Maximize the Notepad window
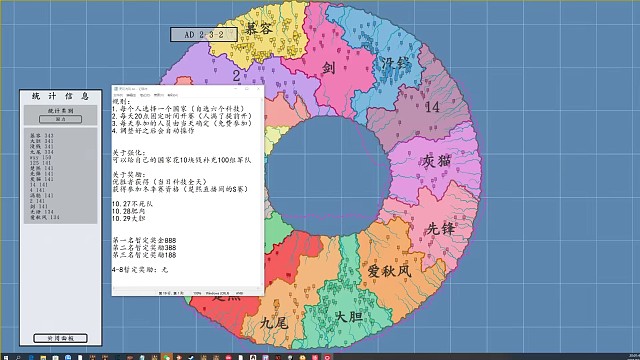 (247, 89)
